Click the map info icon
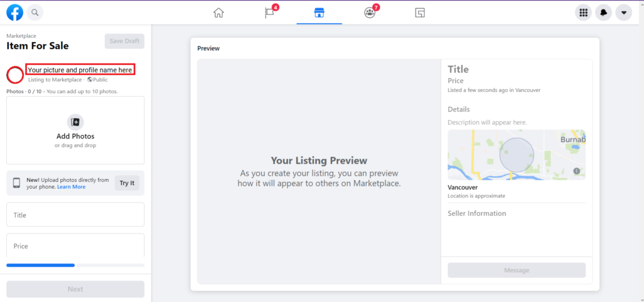The image size is (644, 302). pos(576,171)
